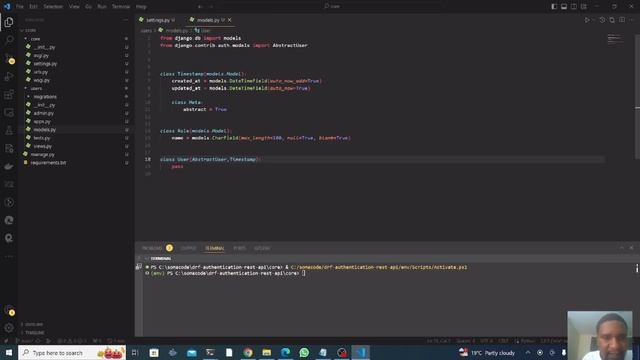Open settings.py in the core folder
Screen dimensions: 640x360
(x=45, y=64)
